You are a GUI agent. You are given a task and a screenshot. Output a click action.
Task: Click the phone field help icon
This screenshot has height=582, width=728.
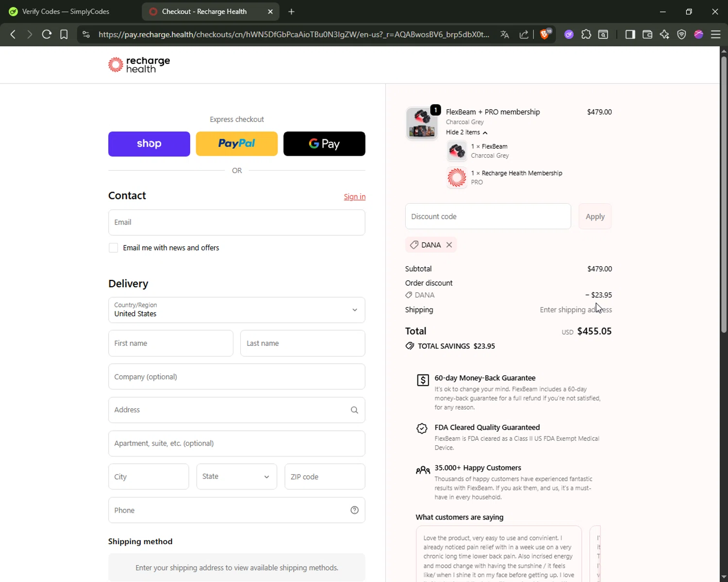pos(354,510)
